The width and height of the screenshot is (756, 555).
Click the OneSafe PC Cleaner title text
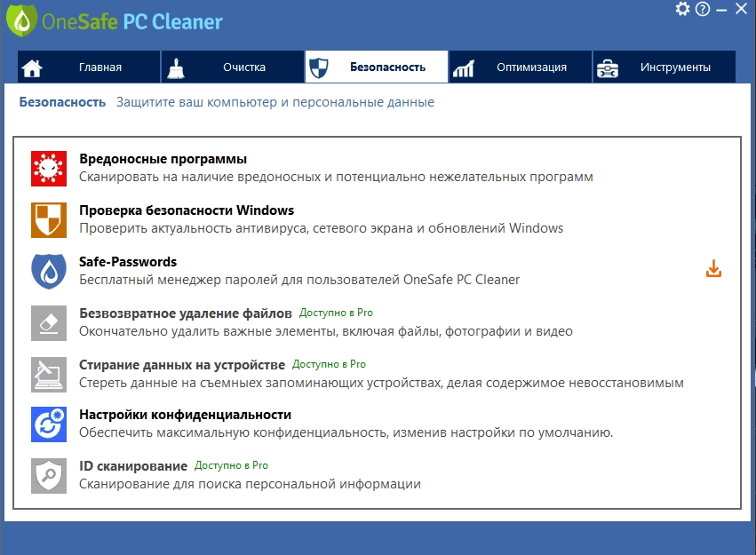132,21
